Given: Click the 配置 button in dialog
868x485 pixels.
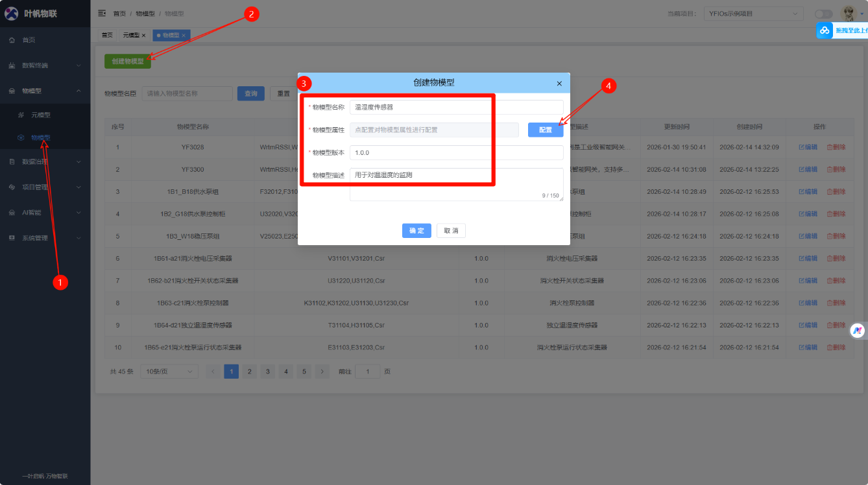Looking at the screenshot, I should click(x=545, y=130).
